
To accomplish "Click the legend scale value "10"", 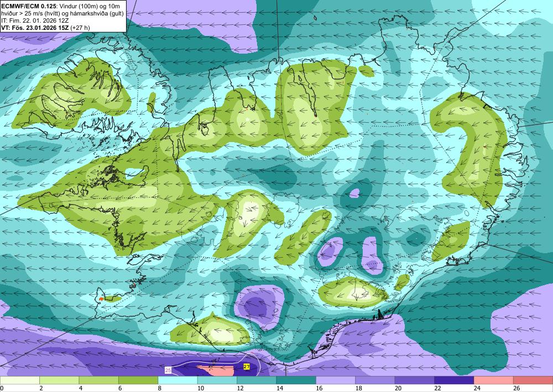I will coord(201,388).
